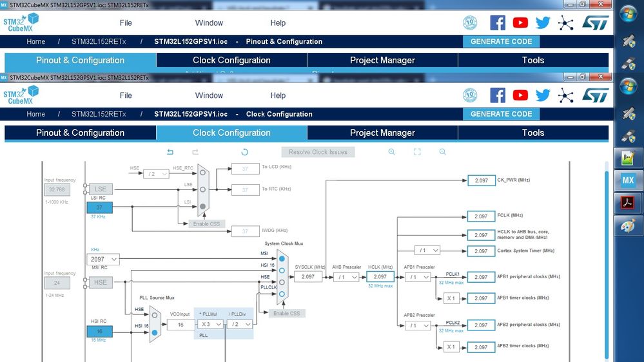Open YouTube icon in back Pinout window
The width and height of the screenshot is (644, 362).
pos(520,23)
